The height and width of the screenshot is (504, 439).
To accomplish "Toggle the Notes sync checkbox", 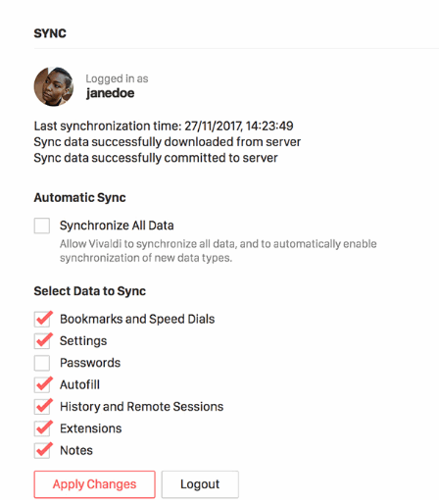I will click(42, 450).
